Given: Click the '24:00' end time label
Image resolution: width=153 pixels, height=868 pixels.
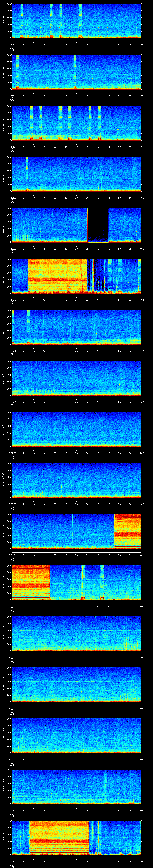Looking at the screenshot, I should pos(141,504).
